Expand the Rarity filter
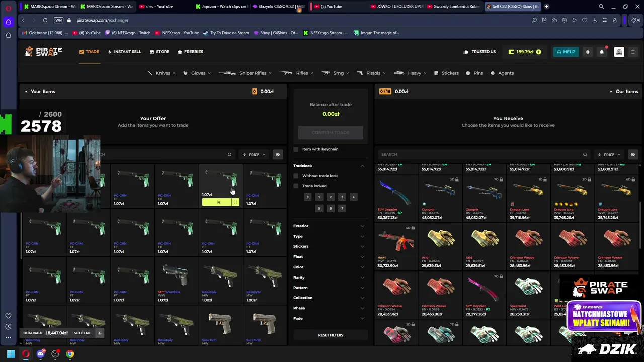This screenshot has height=362, width=644. [330, 277]
